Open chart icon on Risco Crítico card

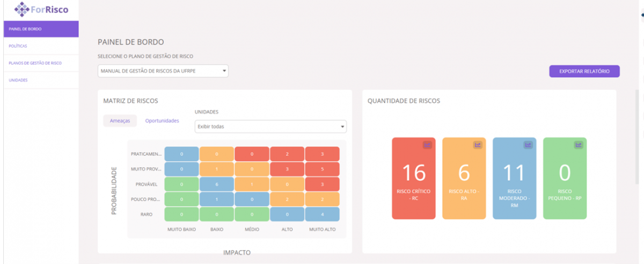427,145
